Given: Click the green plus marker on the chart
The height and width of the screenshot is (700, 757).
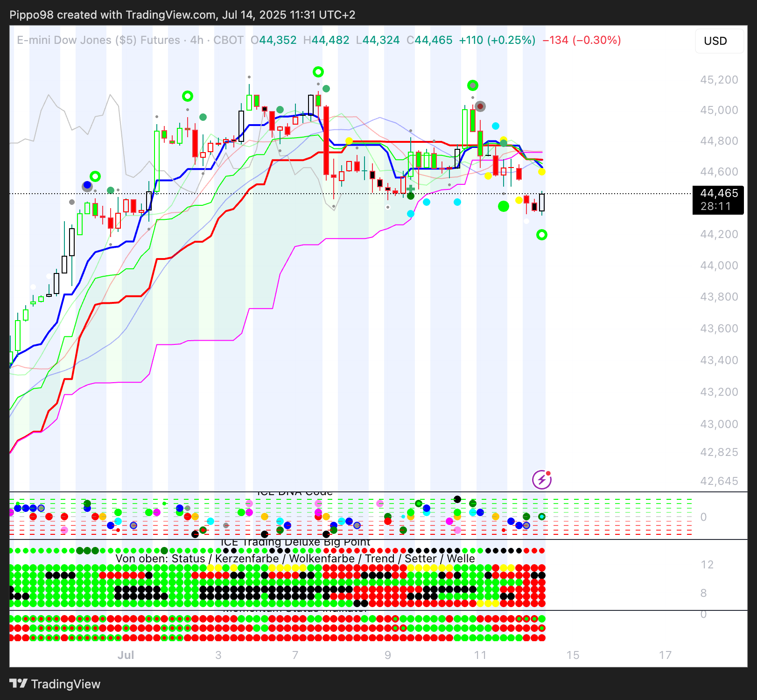Looking at the screenshot, I should pyautogui.click(x=411, y=189).
